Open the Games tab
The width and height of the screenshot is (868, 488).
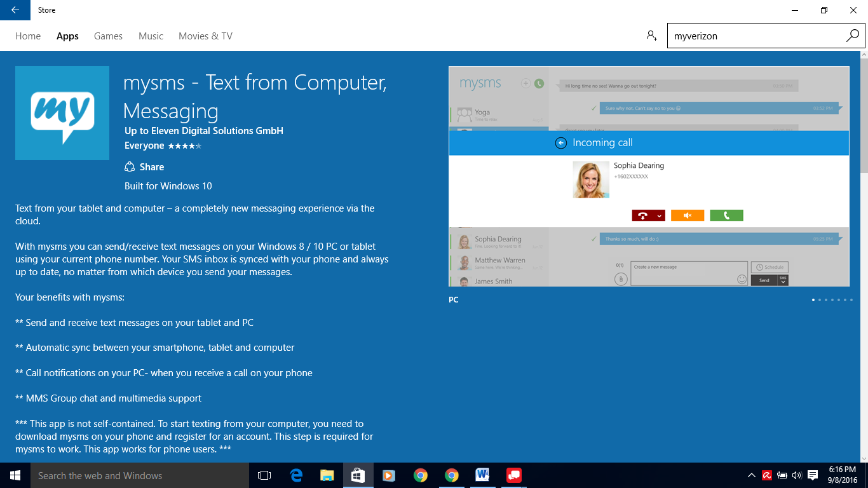tap(108, 36)
